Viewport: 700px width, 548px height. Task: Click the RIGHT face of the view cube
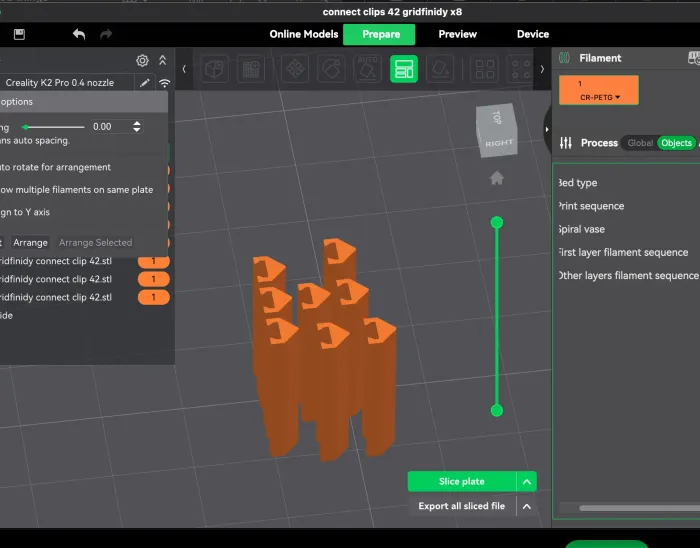[x=499, y=144]
